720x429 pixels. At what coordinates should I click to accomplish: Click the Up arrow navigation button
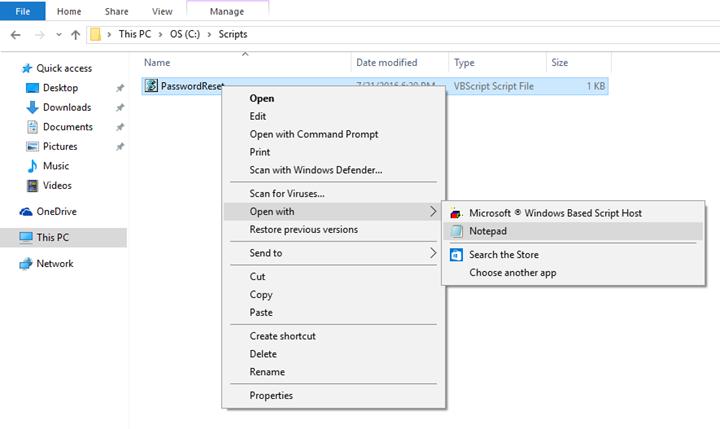click(75, 35)
